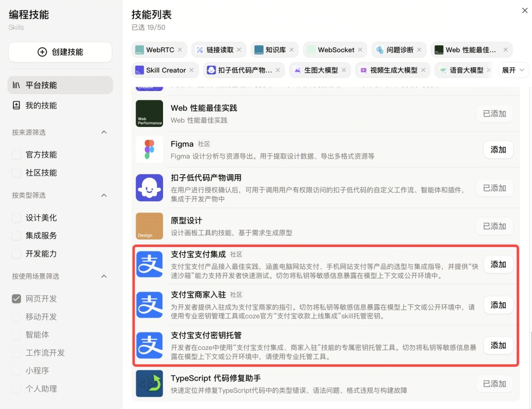This screenshot has height=409, width=532.
Task: Check the 个人助理 scenario filter
Action: point(16,389)
